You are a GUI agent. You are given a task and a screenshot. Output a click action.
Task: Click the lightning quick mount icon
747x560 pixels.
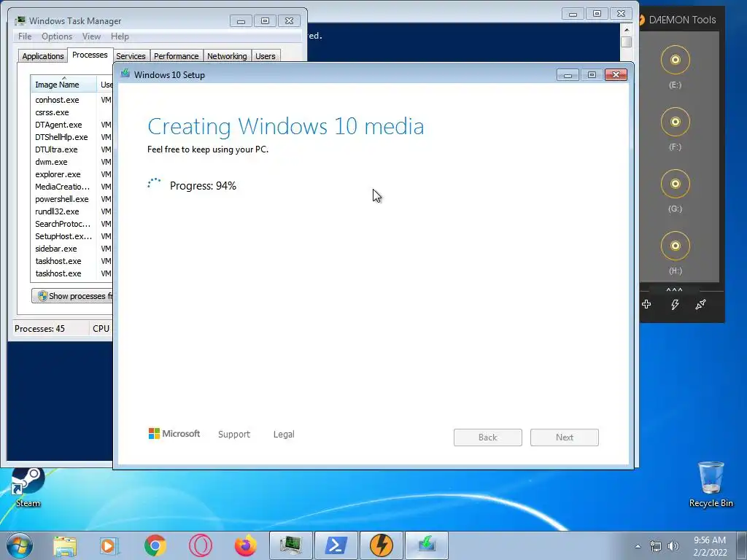(675, 304)
